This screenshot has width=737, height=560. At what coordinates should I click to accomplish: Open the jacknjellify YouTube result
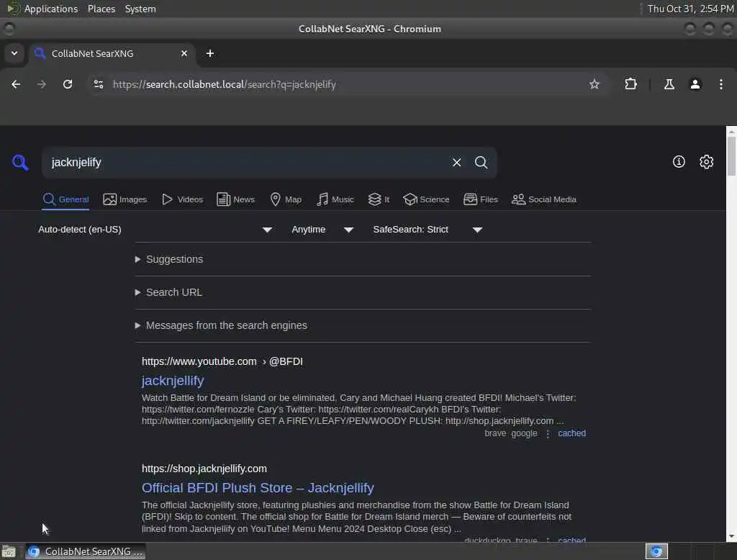tap(173, 381)
